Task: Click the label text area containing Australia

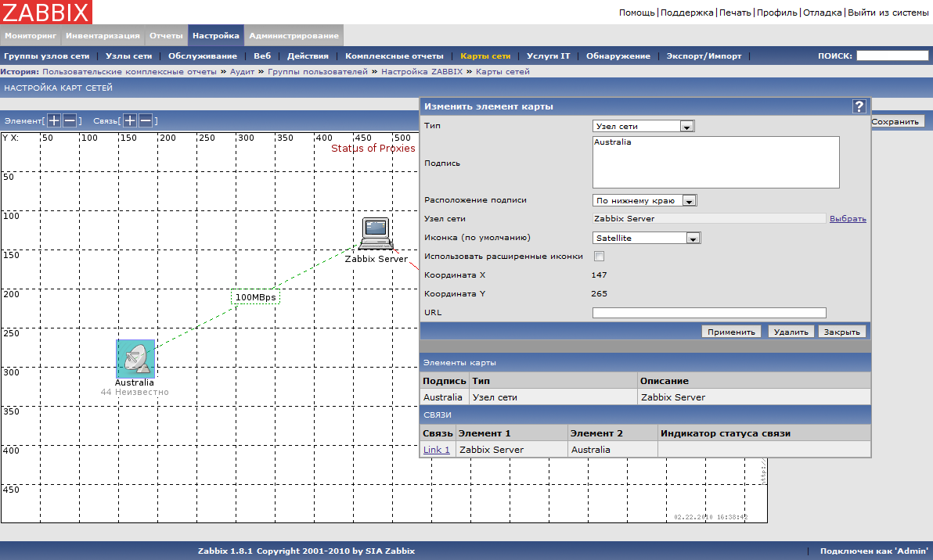Action: 716,163
